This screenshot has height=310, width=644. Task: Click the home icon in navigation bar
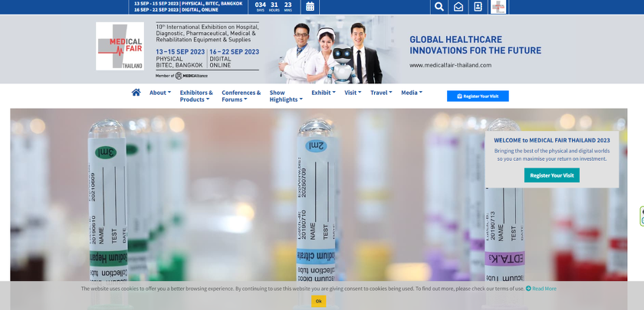point(136,93)
